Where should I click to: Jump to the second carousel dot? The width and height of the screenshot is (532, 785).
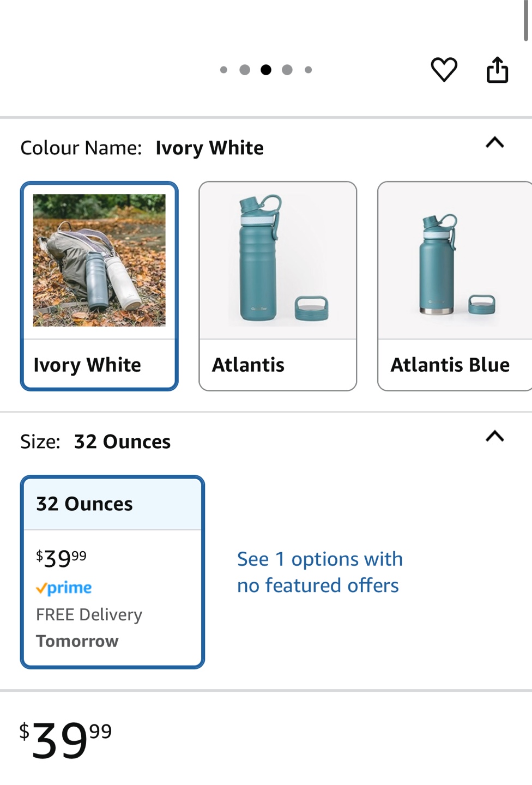point(245,70)
